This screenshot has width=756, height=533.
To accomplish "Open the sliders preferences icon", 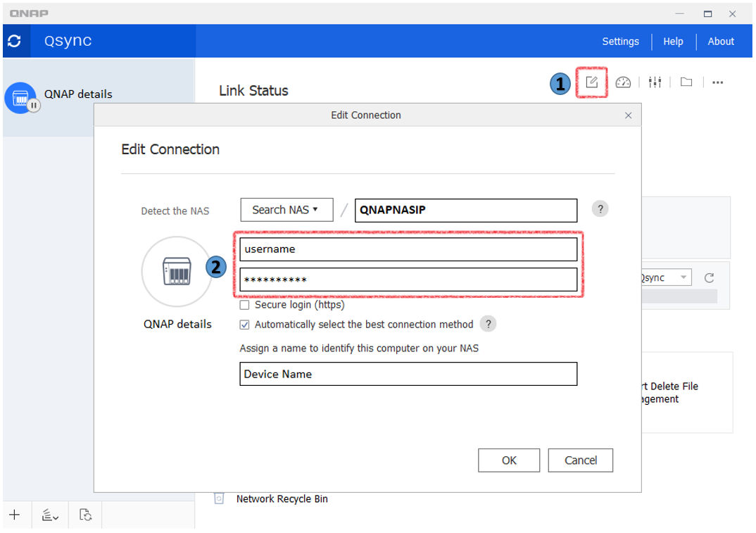I will pyautogui.click(x=655, y=82).
